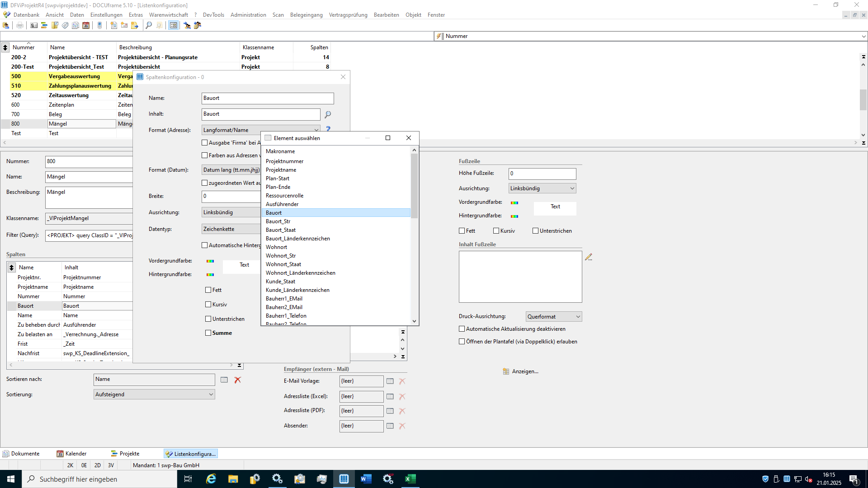This screenshot has height=488, width=868.
Task: Click the Anzeigen... button
Action: click(x=520, y=371)
